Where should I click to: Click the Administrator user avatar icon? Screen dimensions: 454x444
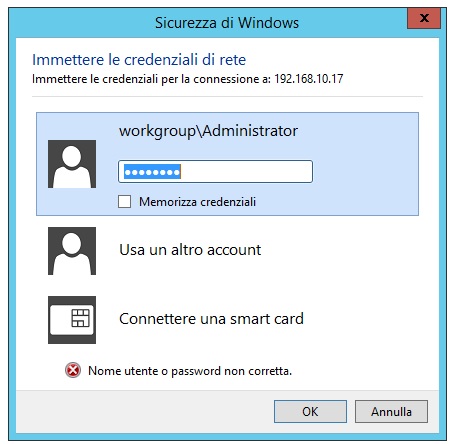[x=72, y=164]
